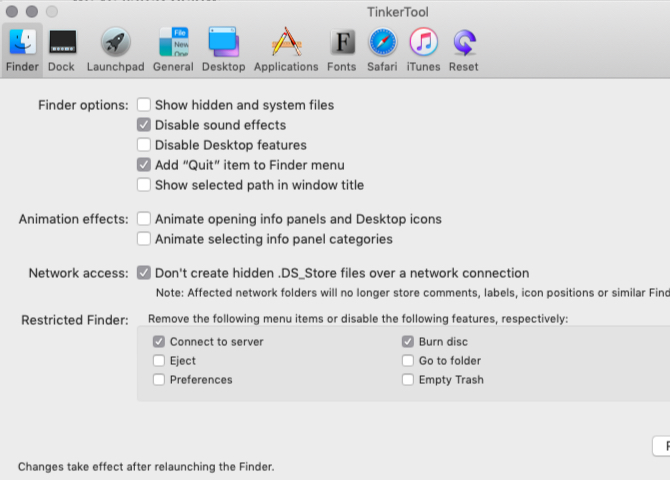Enable Show selected path in window title
670x480 pixels.
pos(144,185)
